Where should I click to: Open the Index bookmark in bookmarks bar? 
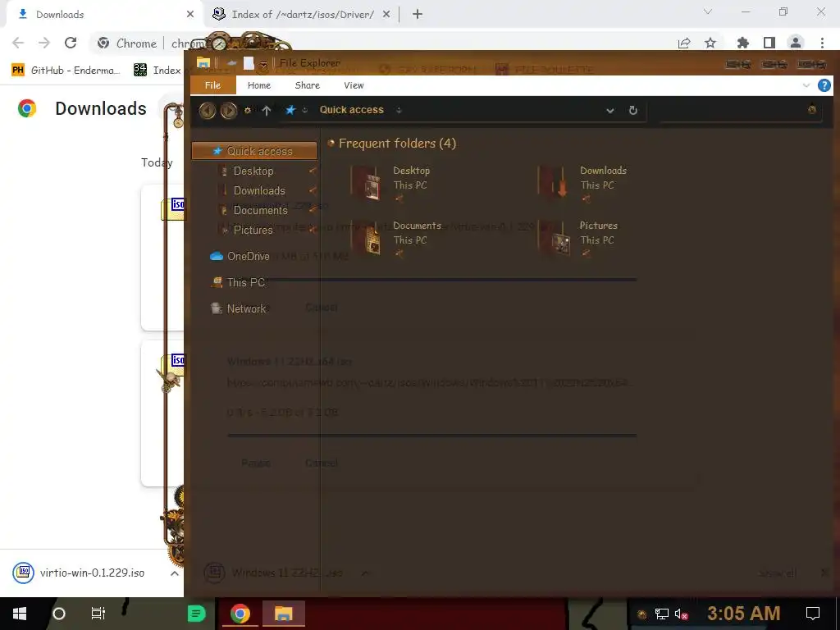(157, 71)
